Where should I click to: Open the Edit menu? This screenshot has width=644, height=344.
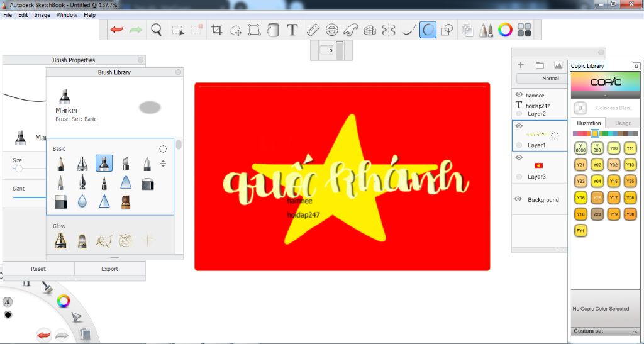coord(23,14)
